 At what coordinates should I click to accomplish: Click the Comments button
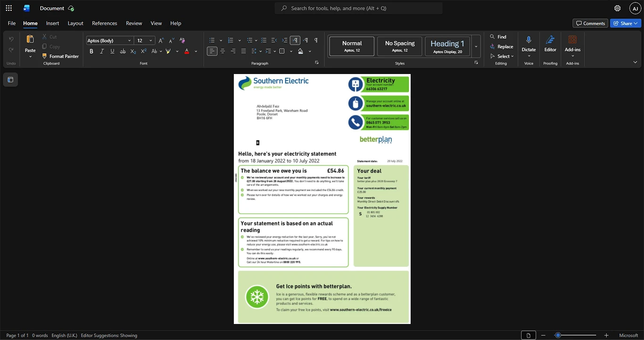pyautogui.click(x=590, y=23)
